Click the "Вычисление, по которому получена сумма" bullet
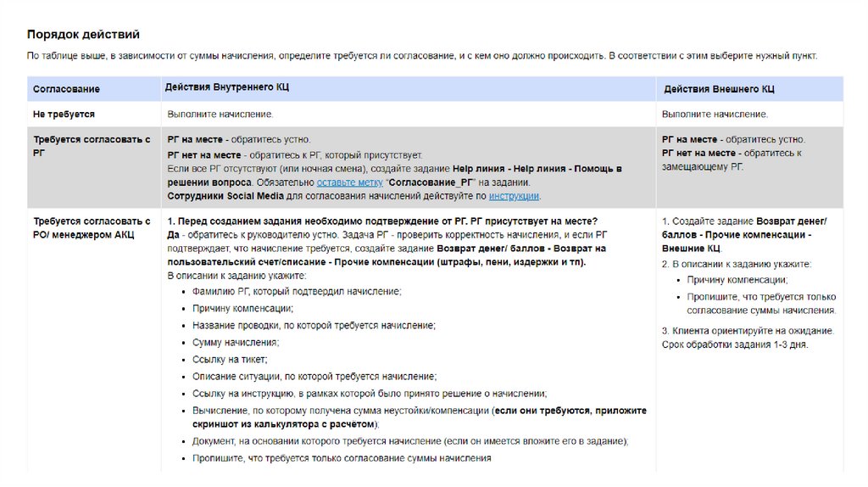 coord(419,417)
